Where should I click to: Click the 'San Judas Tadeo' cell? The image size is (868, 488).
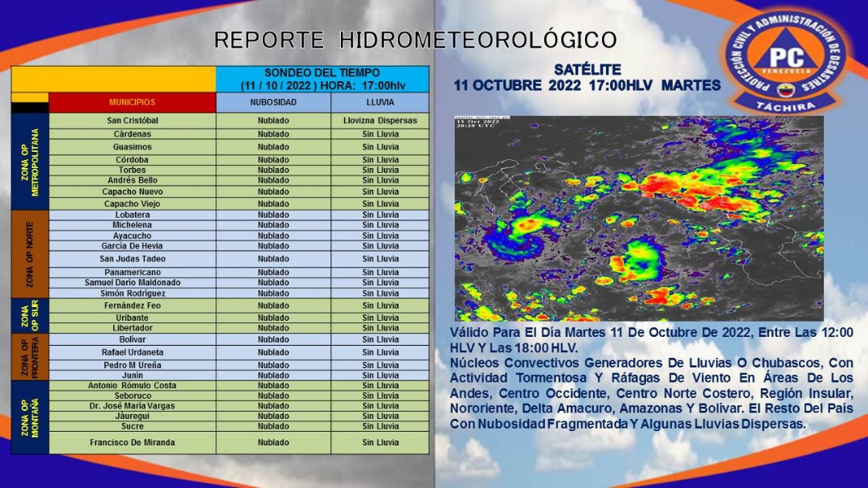(x=133, y=259)
